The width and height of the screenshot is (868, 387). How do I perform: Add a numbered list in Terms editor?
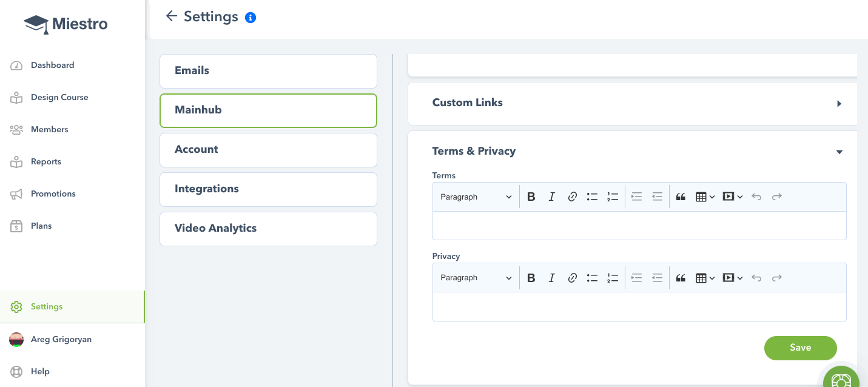[613, 197]
